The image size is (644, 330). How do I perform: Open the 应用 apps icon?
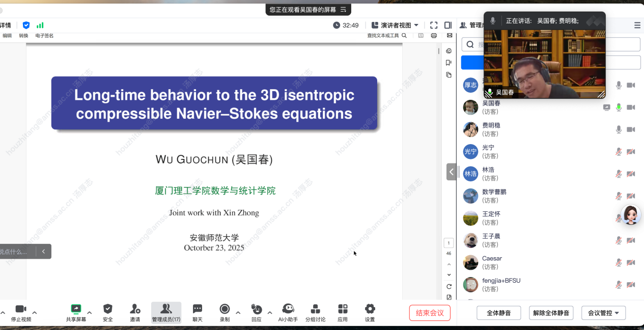click(343, 309)
